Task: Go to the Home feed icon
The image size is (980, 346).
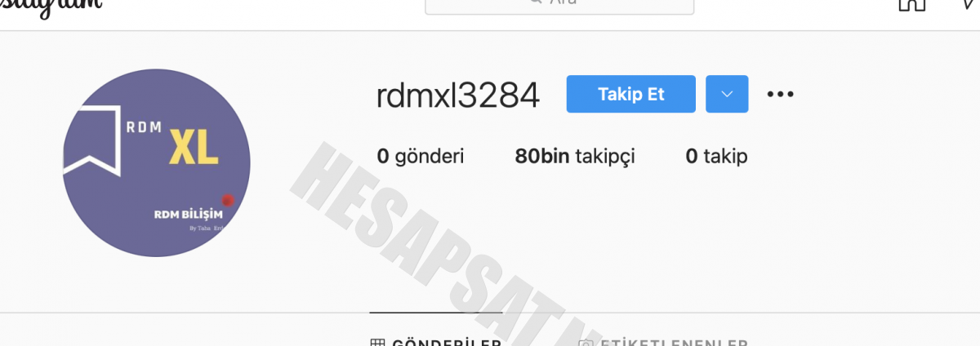Action: point(911,4)
